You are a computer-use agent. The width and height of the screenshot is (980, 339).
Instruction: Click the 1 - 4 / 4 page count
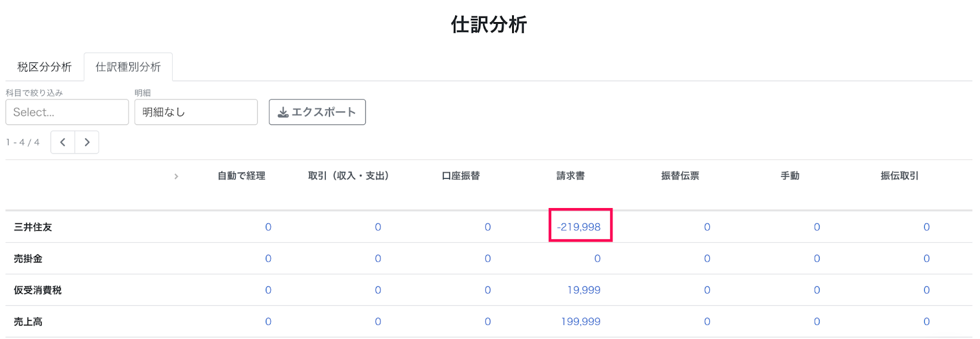coord(23,142)
